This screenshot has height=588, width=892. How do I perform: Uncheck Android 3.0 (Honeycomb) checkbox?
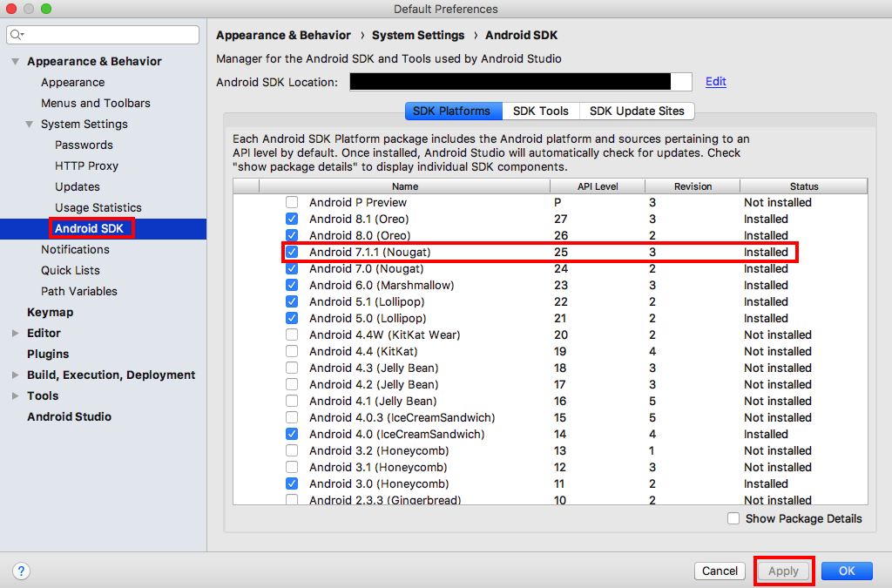pyautogui.click(x=292, y=483)
